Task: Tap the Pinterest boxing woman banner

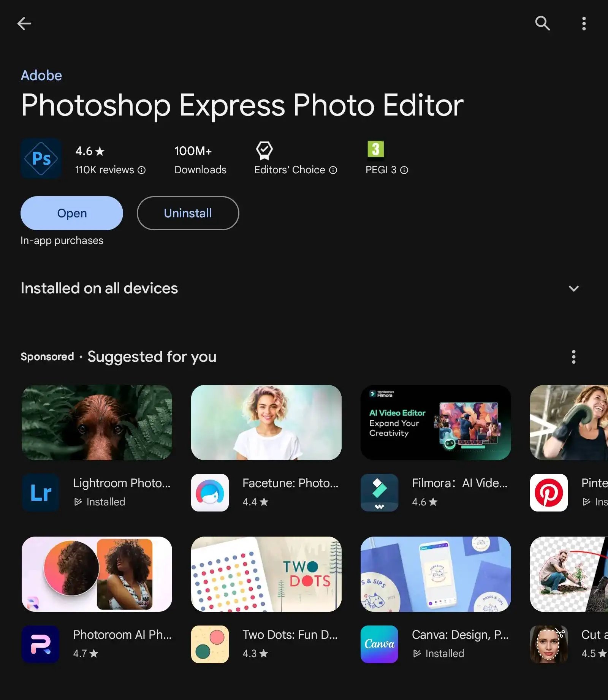Action: [x=569, y=423]
